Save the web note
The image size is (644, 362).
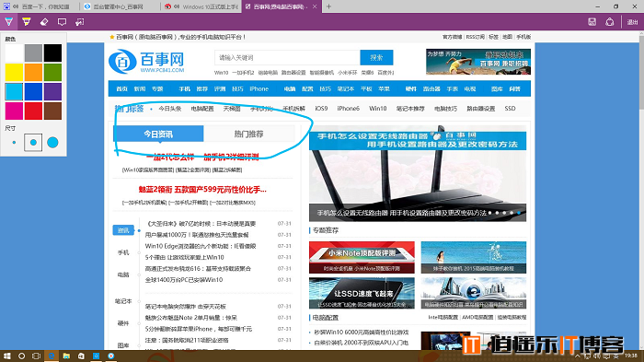(592, 22)
